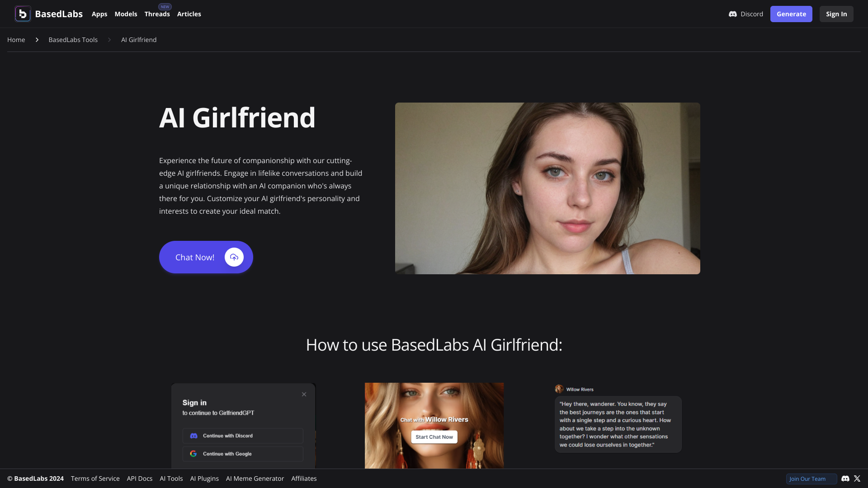
Task: Click Continue with Discord icon
Action: tap(194, 436)
